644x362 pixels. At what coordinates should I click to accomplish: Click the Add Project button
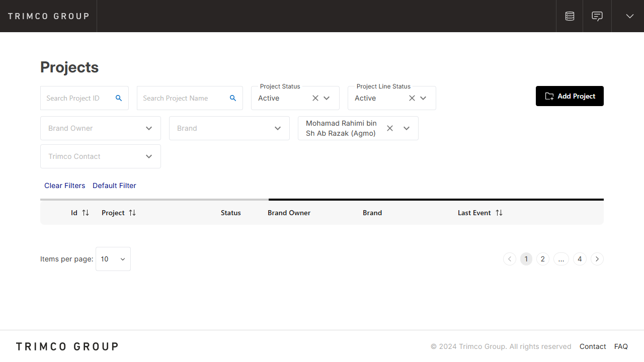(x=570, y=96)
